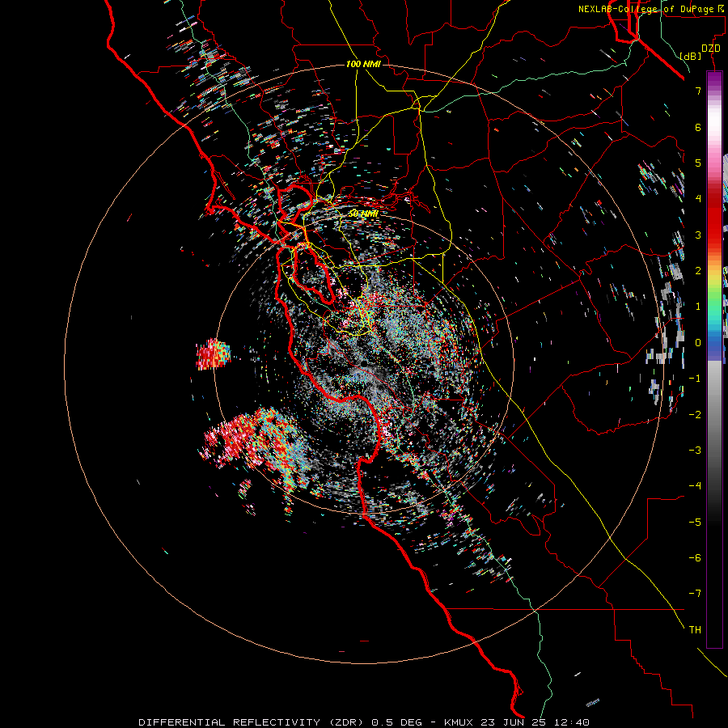Select the "7" value on the color scale
Screen dimensions: 728x728
[698, 91]
